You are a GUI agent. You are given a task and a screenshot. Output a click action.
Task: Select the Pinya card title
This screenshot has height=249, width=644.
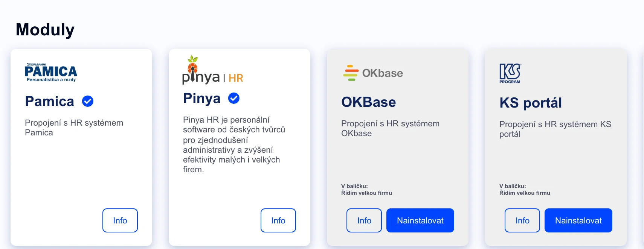click(x=202, y=98)
